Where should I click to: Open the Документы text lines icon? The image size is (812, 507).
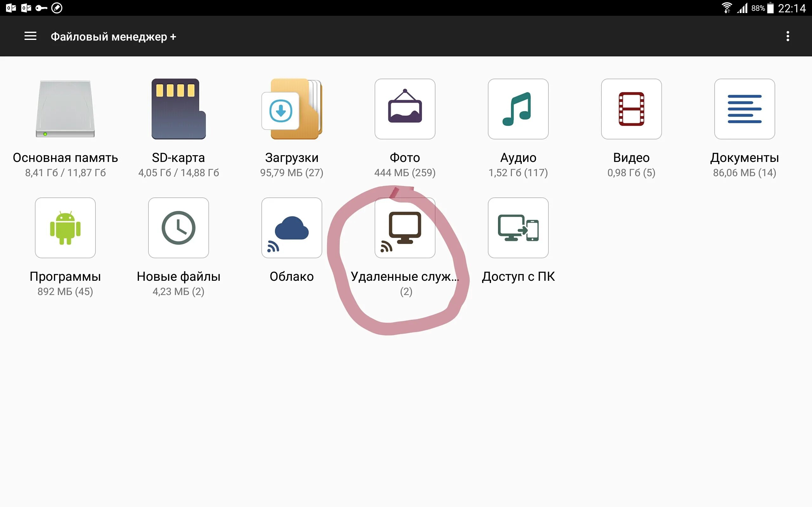(x=744, y=109)
